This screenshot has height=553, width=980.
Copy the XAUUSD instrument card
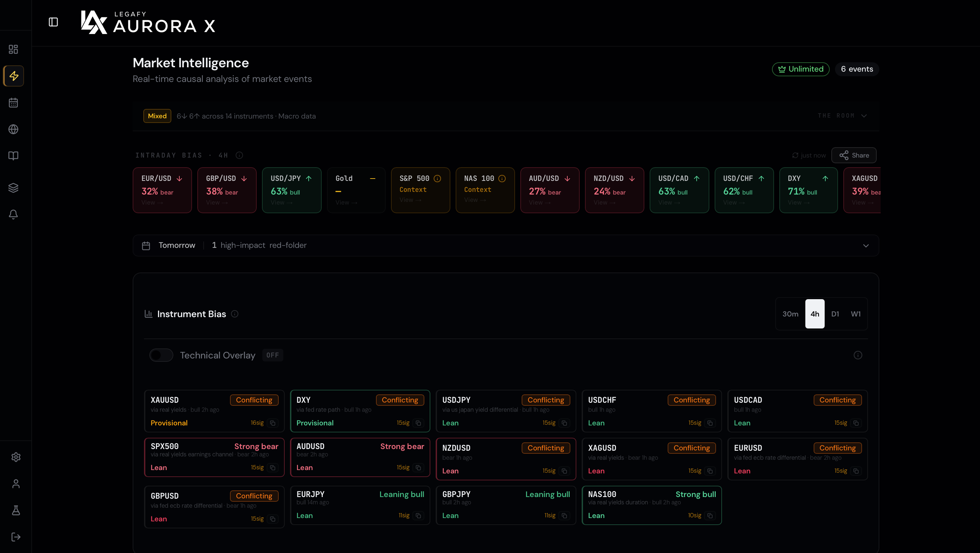[x=273, y=423]
